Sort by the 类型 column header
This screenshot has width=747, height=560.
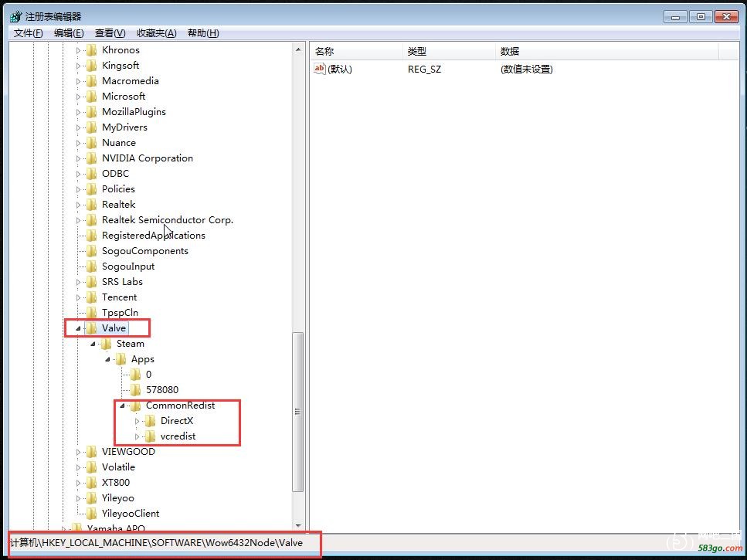(x=450, y=52)
